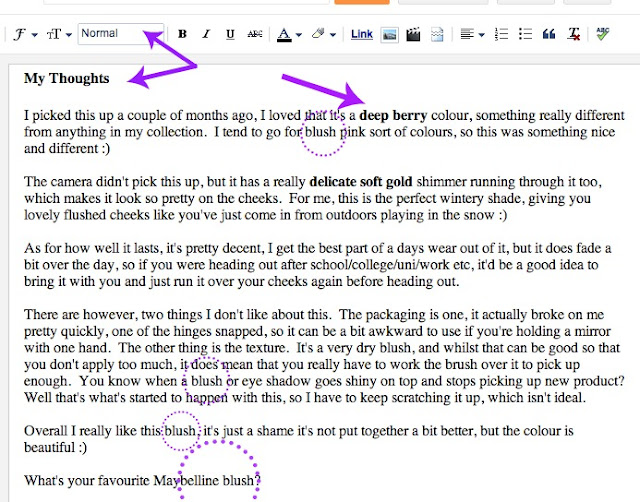640x502 pixels.
Task: Expand the alignment dropdown arrow
Action: pyautogui.click(x=482, y=35)
